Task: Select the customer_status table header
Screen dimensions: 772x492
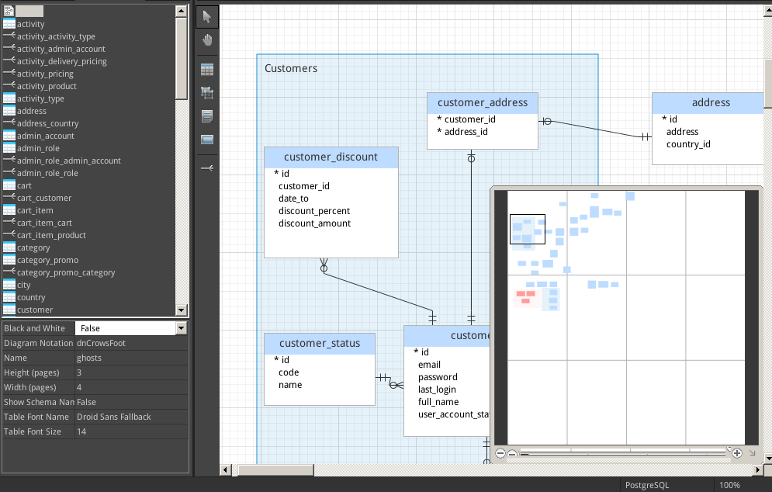Action: click(x=320, y=343)
